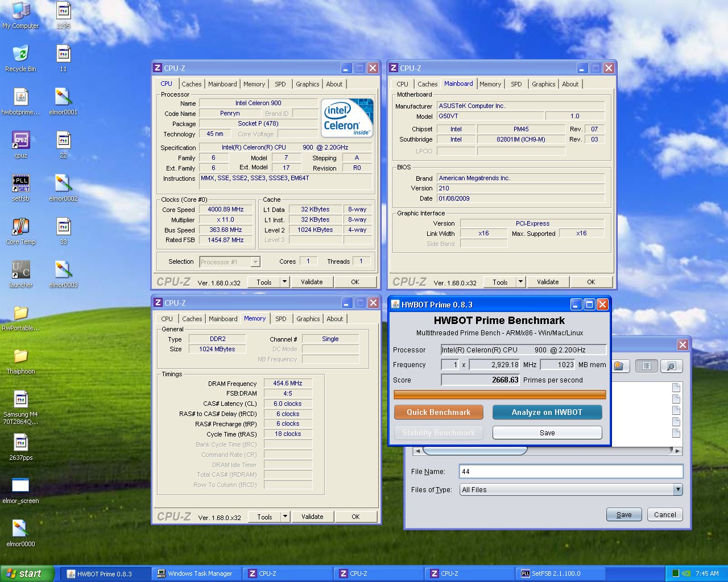Open the setfsb desktop shortcut icon
This screenshot has width=728, height=582.
tap(20, 184)
